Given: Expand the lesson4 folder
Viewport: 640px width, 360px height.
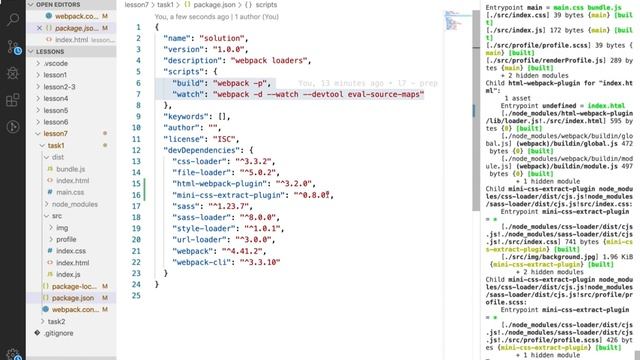Looking at the screenshot, I should click(x=38, y=98).
